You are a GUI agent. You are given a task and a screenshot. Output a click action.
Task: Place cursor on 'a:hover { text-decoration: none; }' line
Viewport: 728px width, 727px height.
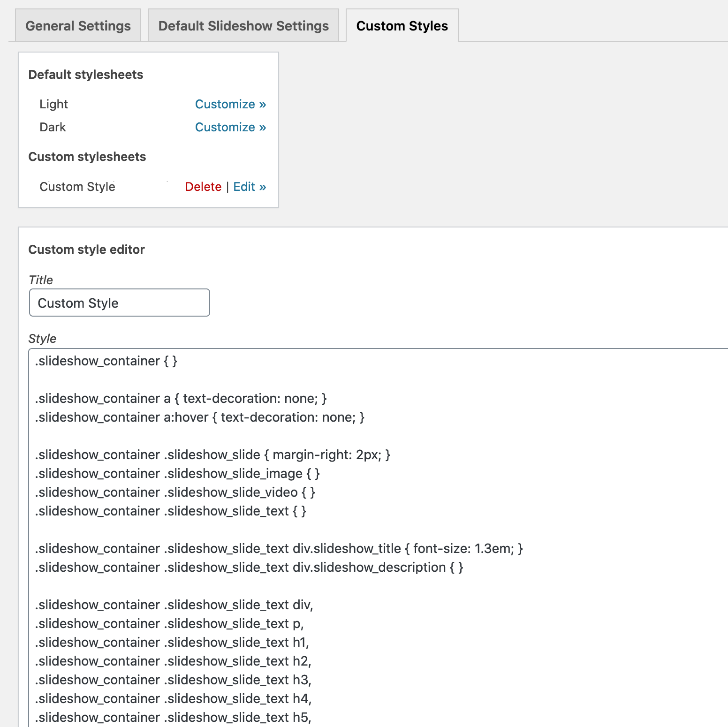(x=200, y=417)
